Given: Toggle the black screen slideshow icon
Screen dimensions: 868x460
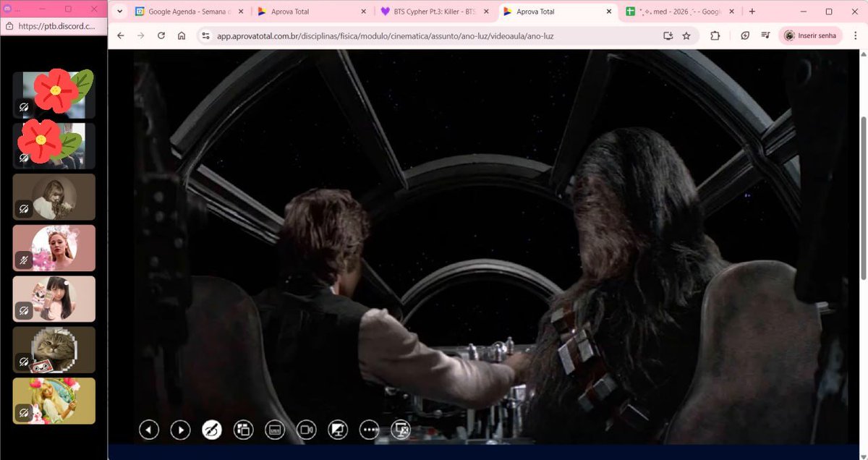Looking at the screenshot, I should click(338, 430).
